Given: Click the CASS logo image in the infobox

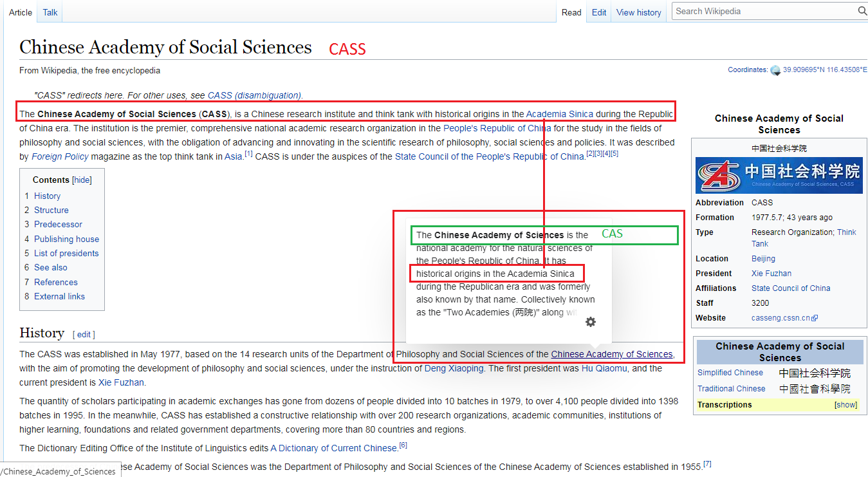Looking at the screenshot, I should (x=779, y=174).
